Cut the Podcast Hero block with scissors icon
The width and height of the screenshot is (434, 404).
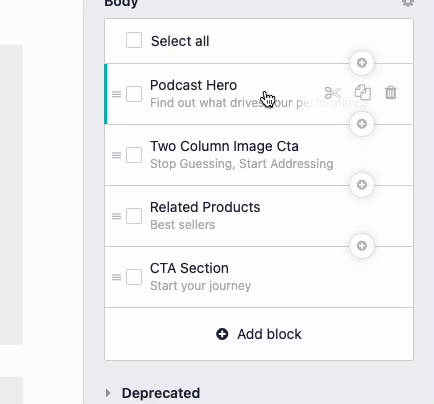(x=332, y=93)
